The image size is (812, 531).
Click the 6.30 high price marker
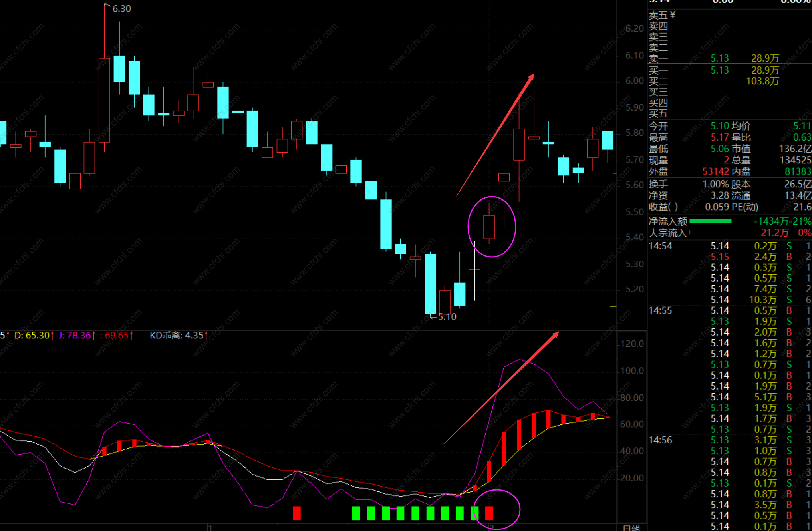coord(121,8)
